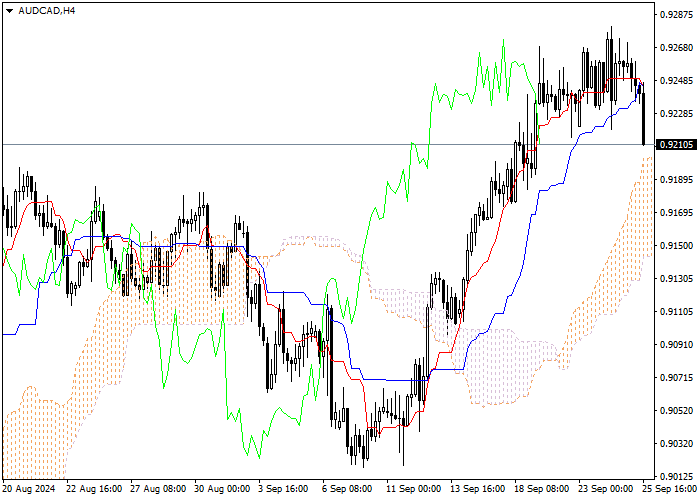Click the 0.91305 price axis label
The image size is (700, 500).
[677, 279]
